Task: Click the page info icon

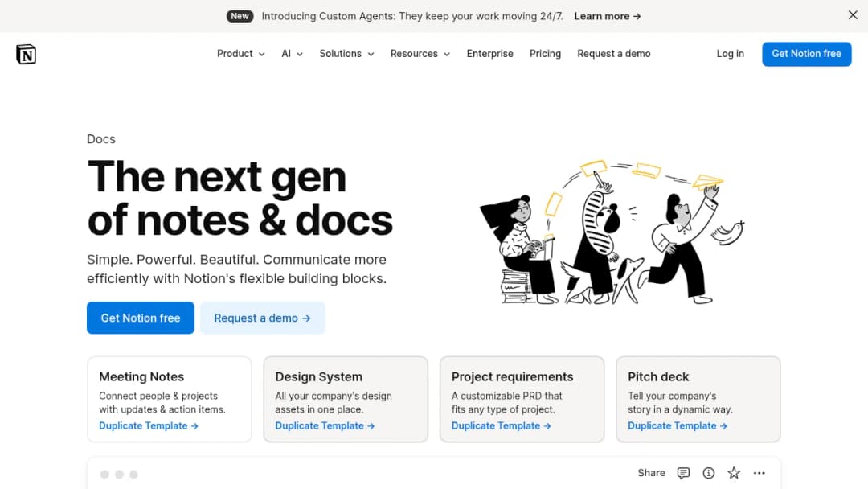Action: 709,473
